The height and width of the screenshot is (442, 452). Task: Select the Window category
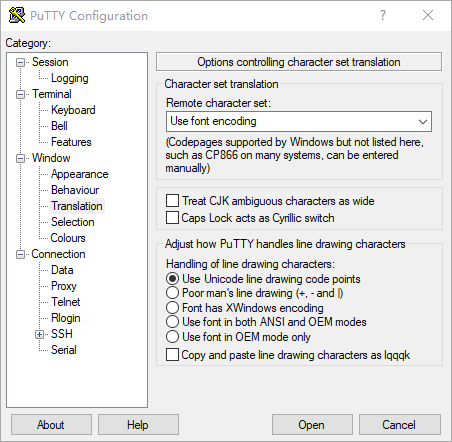pos(51,158)
